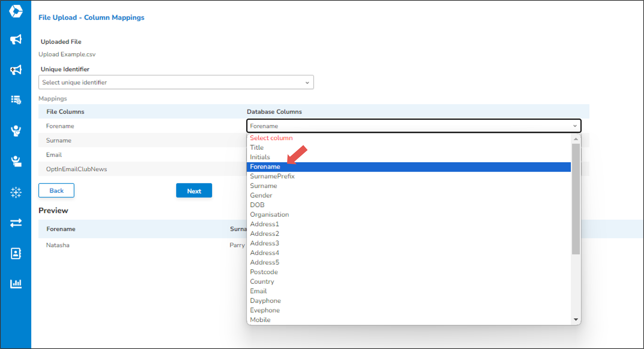This screenshot has width=644, height=349.
Task: Click the Forename row under File Columns
Action: (x=60, y=126)
